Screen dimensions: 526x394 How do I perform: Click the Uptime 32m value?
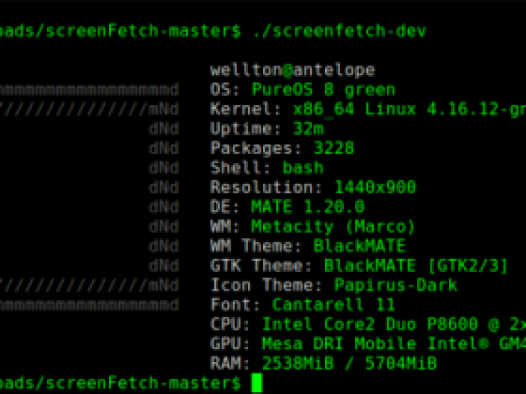point(308,129)
